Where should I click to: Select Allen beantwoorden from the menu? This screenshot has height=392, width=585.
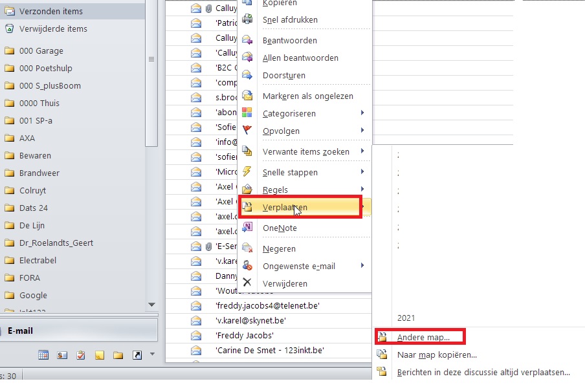pyautogui.click(x=300, y=58)
